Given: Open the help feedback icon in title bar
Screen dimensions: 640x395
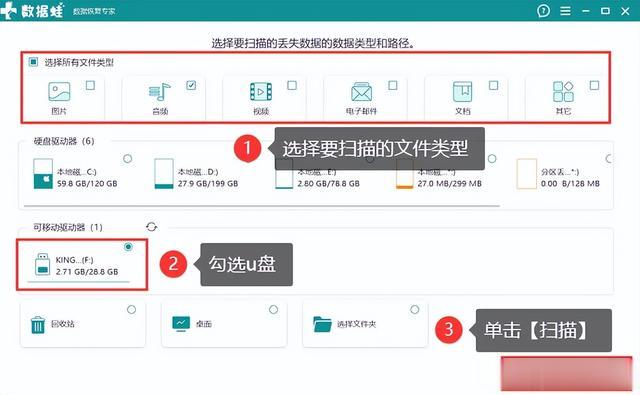Looking at the screenshot, I should 543,11.
